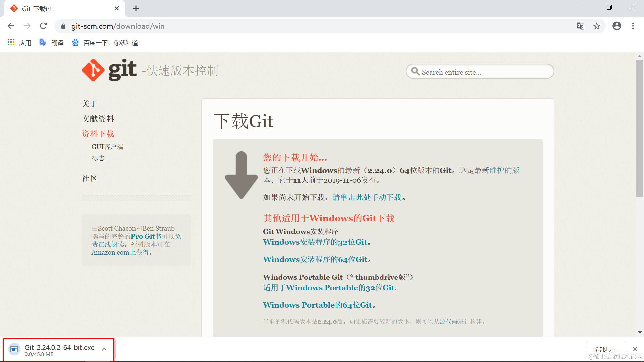Click the Git logo icon in header
644x362 pixels.
pos(93,70)
